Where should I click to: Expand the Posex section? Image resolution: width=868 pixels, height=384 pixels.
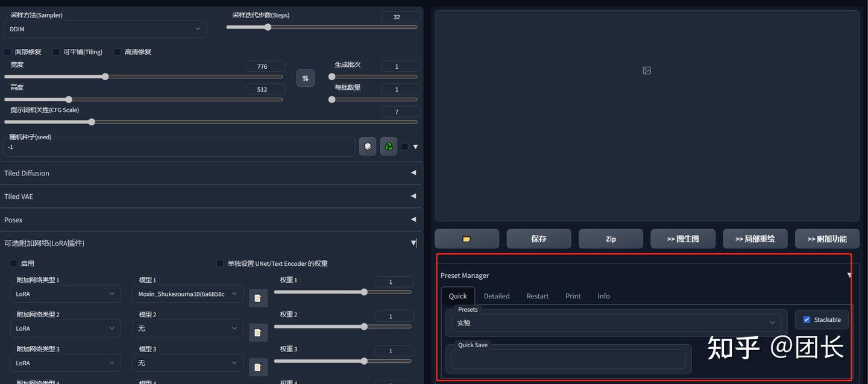(x=211, y=220)
